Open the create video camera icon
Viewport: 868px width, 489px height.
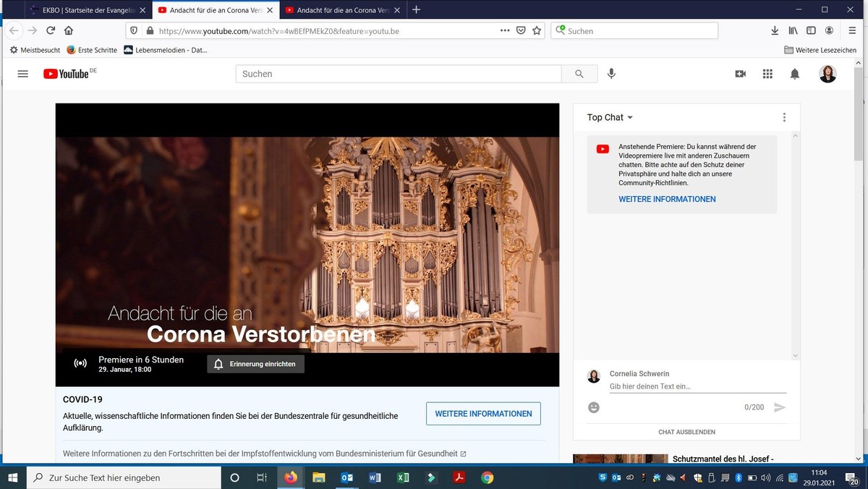click(x=740, y=74)
